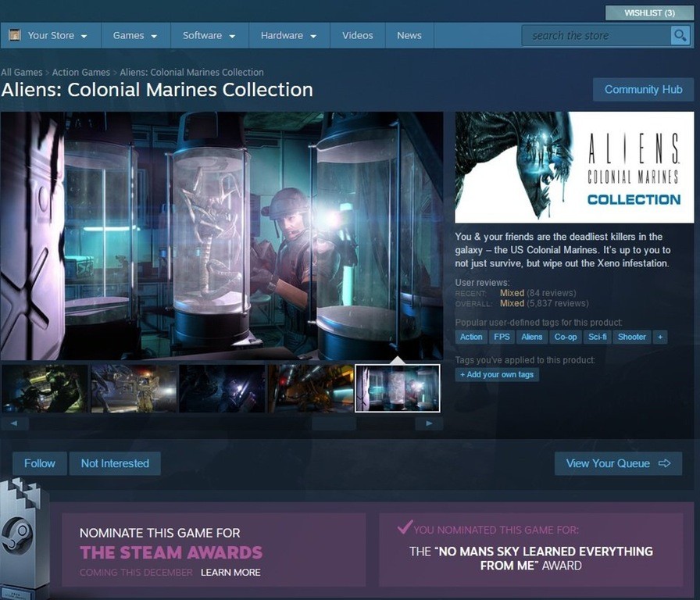This screenshot has width=700, height=600.
Task: Click the plus tag button after Shooter
Action: pos(660,337)
